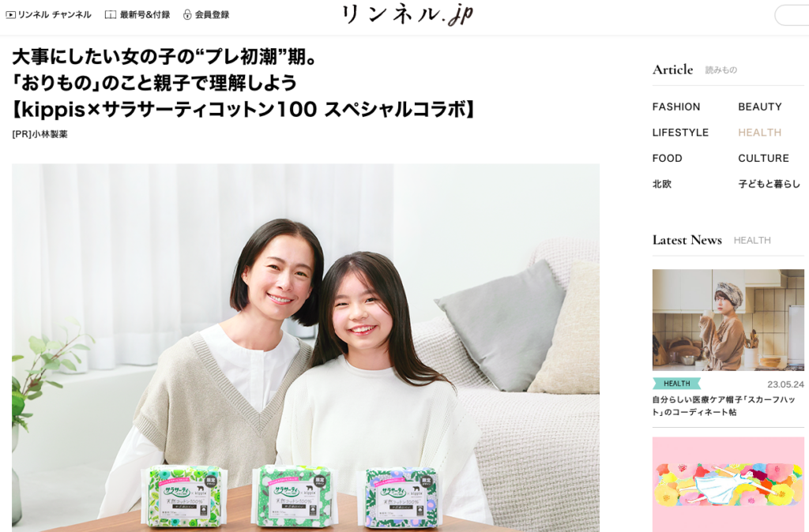Select the 北欧 category
This screenshot has height=532, width=809.
(x=662, y=184)
